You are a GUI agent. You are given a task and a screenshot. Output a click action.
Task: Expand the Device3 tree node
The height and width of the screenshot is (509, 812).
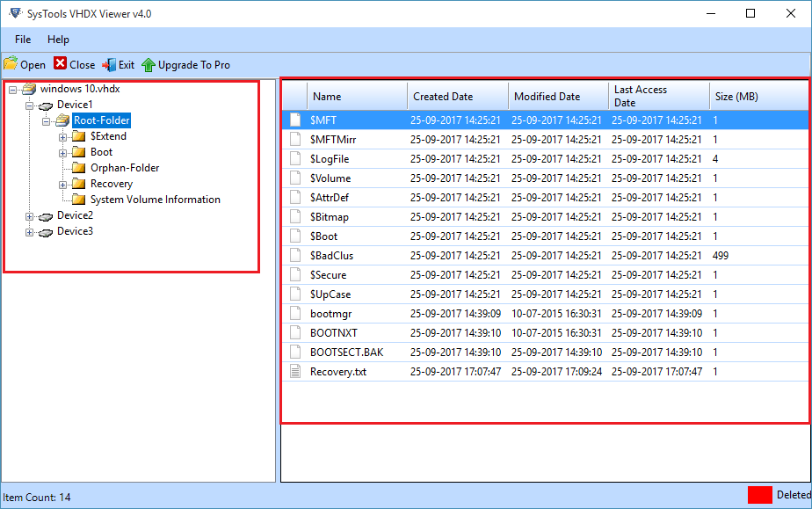click(30, 232)
